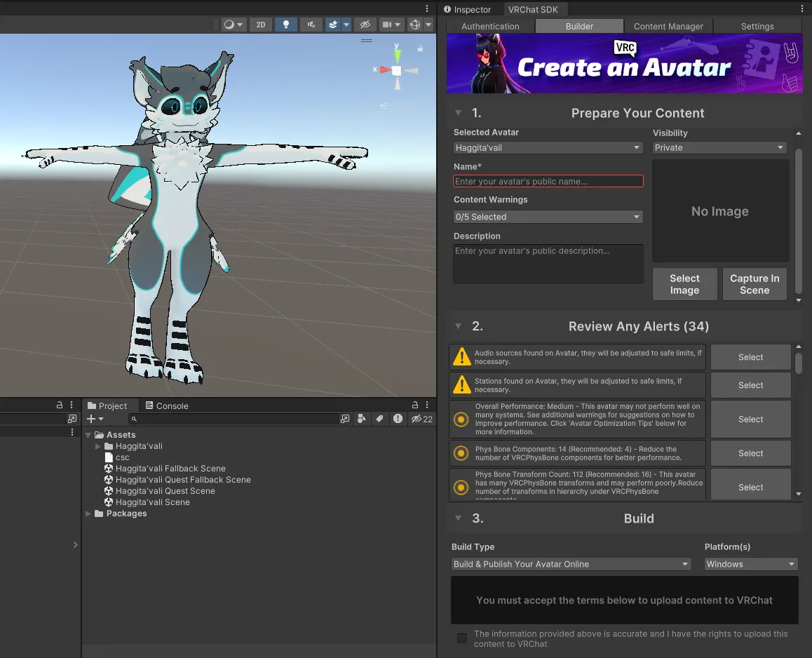Click the Project panel lock icon
The height and width of the screenshot is (658, 812).
415,405
